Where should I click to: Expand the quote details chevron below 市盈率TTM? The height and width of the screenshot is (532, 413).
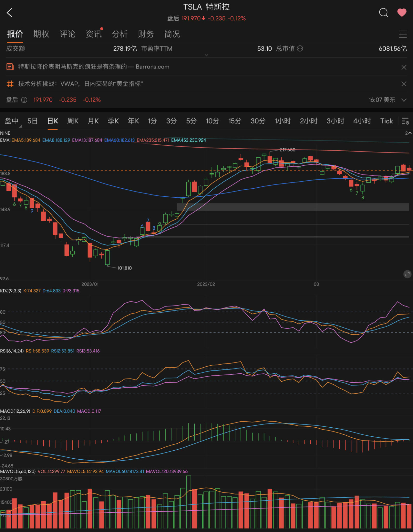[x=206, y=55]
